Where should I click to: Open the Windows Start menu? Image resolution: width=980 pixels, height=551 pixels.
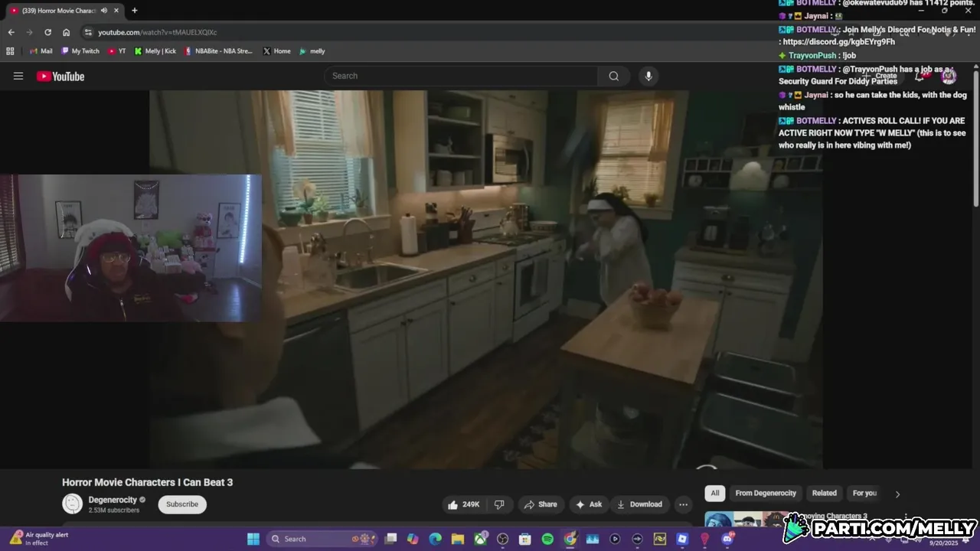[x=253, y=539]
